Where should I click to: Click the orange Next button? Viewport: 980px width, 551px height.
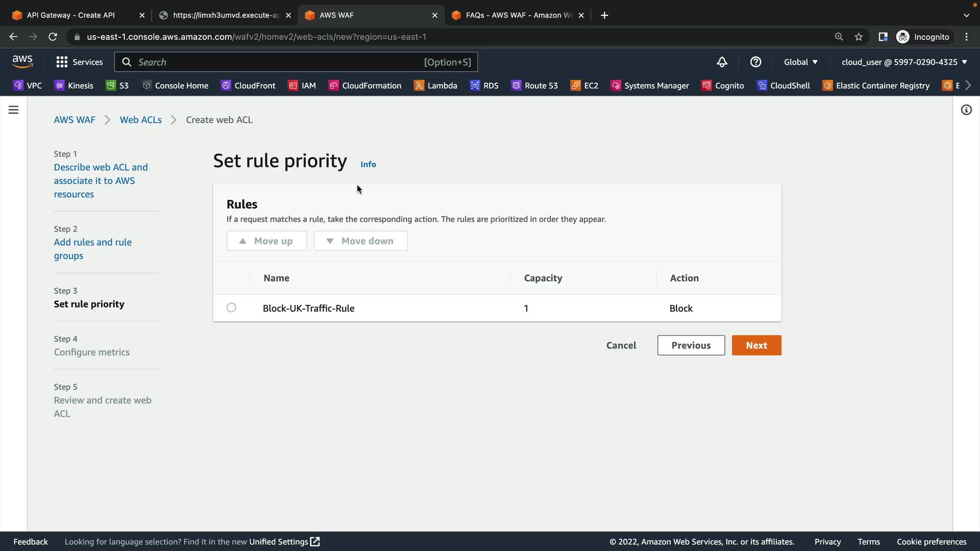coord(756,345)
